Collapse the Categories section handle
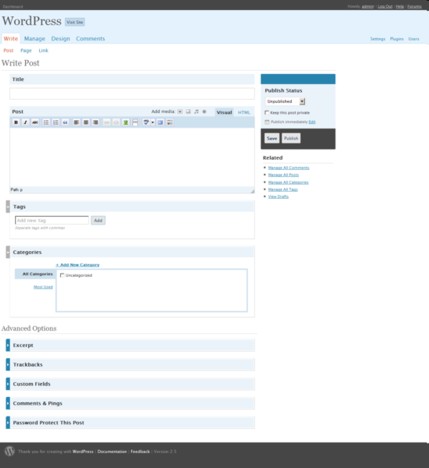The height and width of the screenshot is (468, 429). (x=8, y=252)
